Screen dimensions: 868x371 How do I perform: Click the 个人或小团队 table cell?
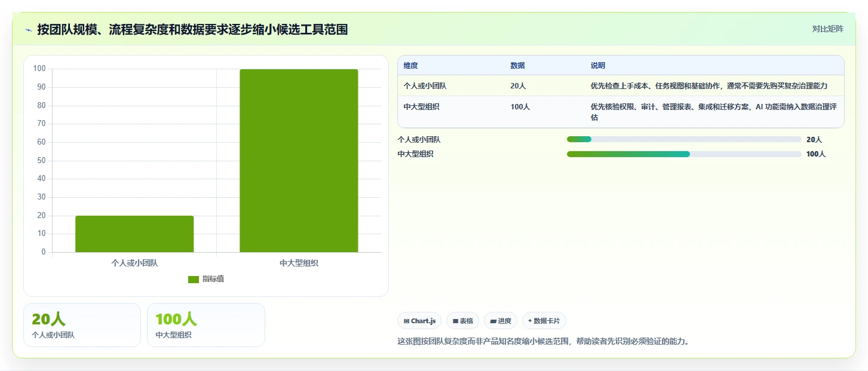coord(425,86)
